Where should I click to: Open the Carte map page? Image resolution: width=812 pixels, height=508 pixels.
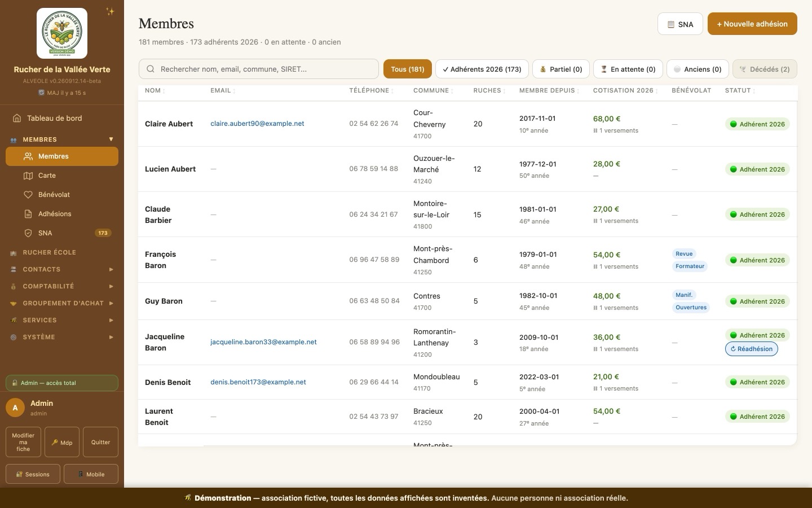tap(62, 176)
